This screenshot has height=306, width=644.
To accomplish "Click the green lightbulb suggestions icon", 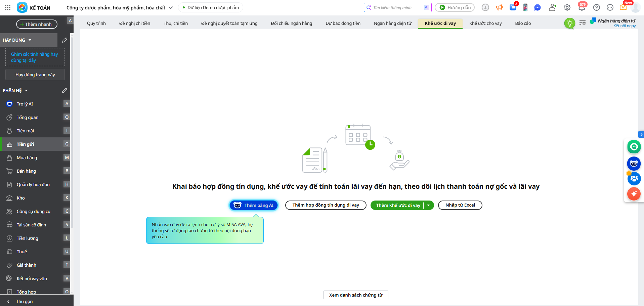I will (x=569, y=23).
